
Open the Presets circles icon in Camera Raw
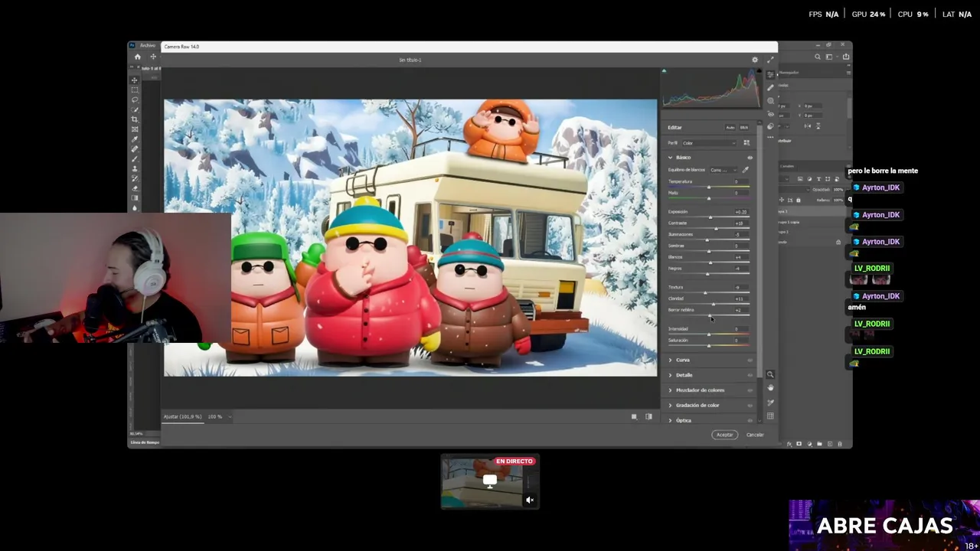pos(770,126)
